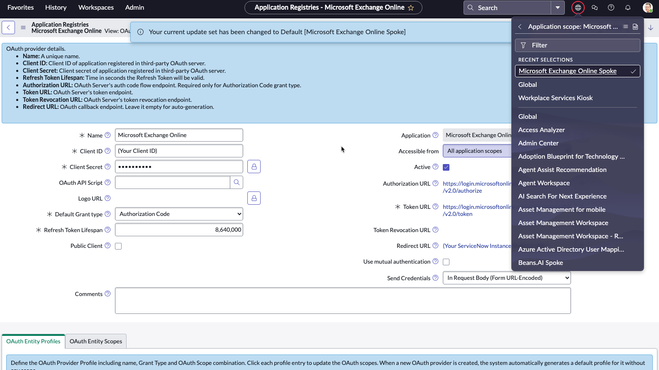Screen dimensions: 659x370
Task: Open the Favorites menu
Action: (x=21, y=8)
